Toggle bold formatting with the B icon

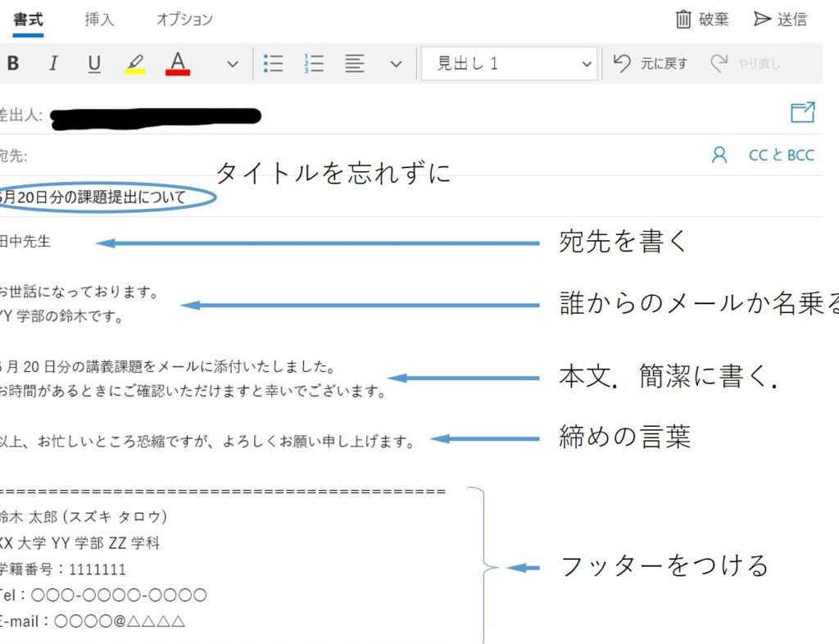pos(12,64)
